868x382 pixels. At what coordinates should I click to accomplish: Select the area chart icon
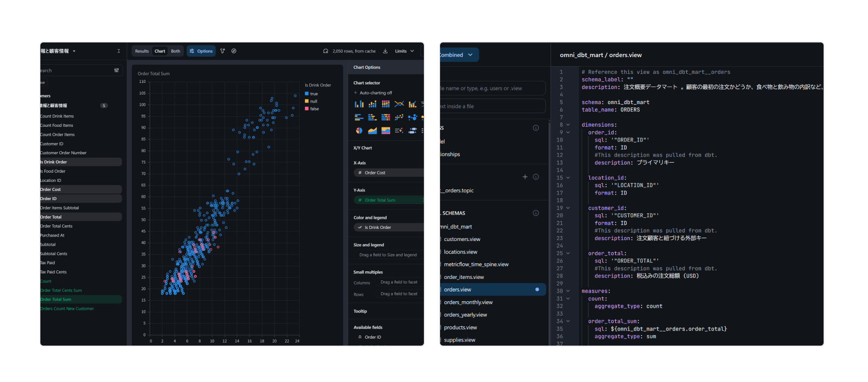(372, 130)
